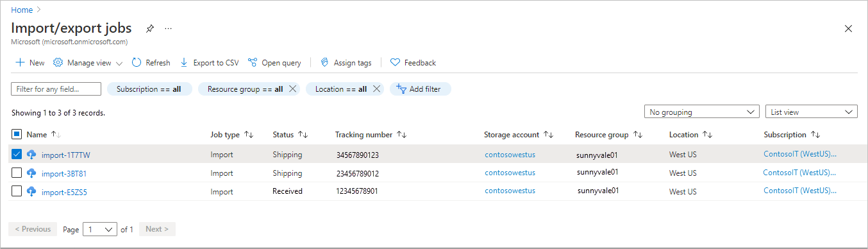Screen dimensions: 868x249
Task: Click Shipping status for import-3BT81
Action: tap(287, 173)
